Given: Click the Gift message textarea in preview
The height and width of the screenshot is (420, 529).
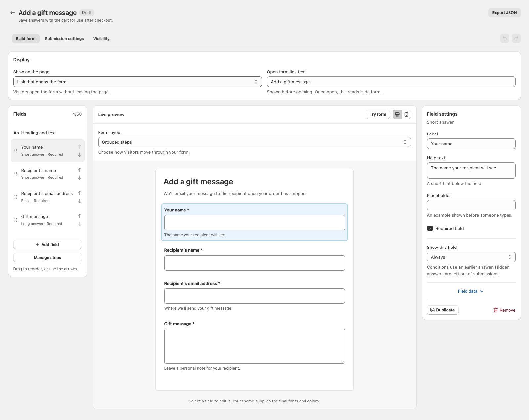Looking at the screenshot, I should (254, 346).
